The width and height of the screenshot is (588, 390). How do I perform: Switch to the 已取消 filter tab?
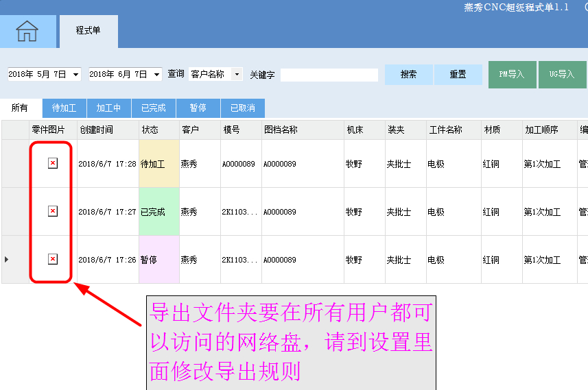point(243,108)
